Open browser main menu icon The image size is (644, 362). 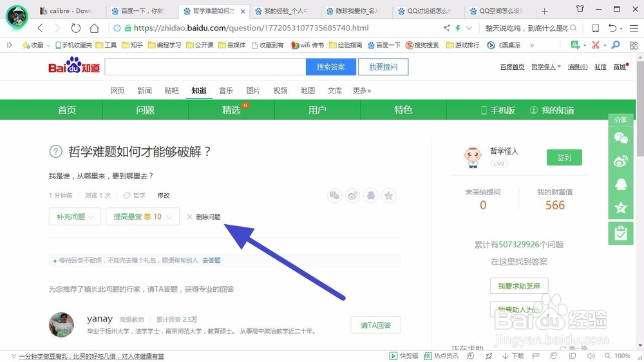(634, 28)
